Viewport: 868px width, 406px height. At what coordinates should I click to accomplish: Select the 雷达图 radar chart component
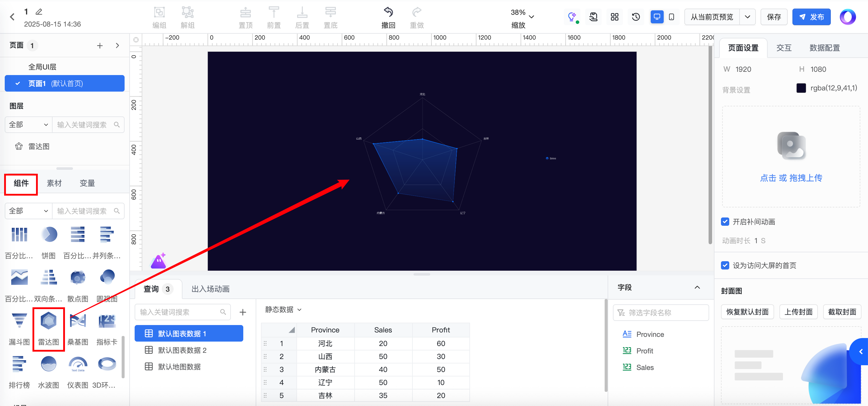(x=48, y=321)
